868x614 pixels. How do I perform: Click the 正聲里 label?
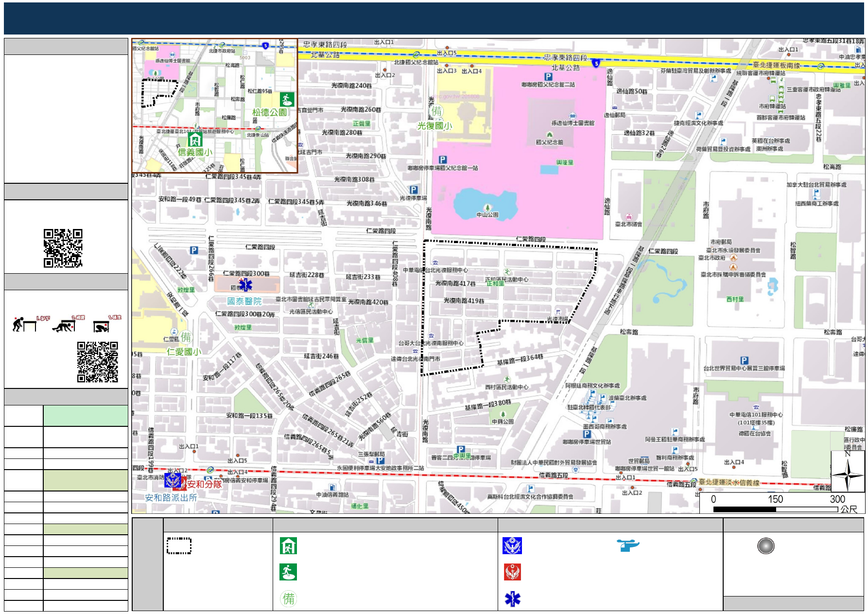[x=362, y=123]
